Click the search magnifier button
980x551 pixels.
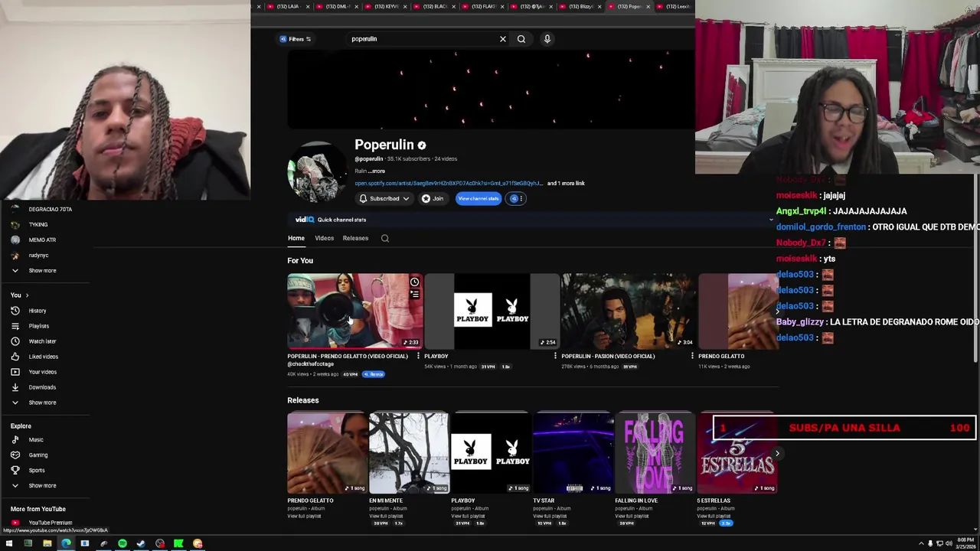[x=521, y=39]
